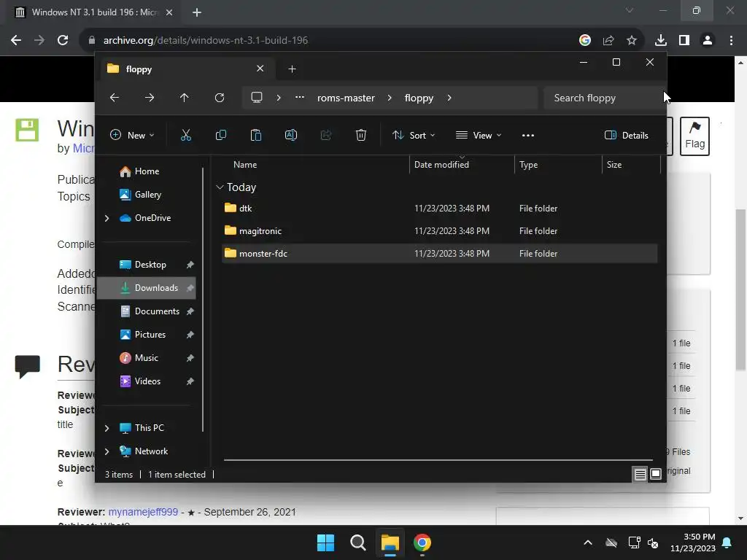Click the Flag button on archive.org page
Image resolution: width=747 pixels, height=560 pixels.
click(x=694, y=136)
